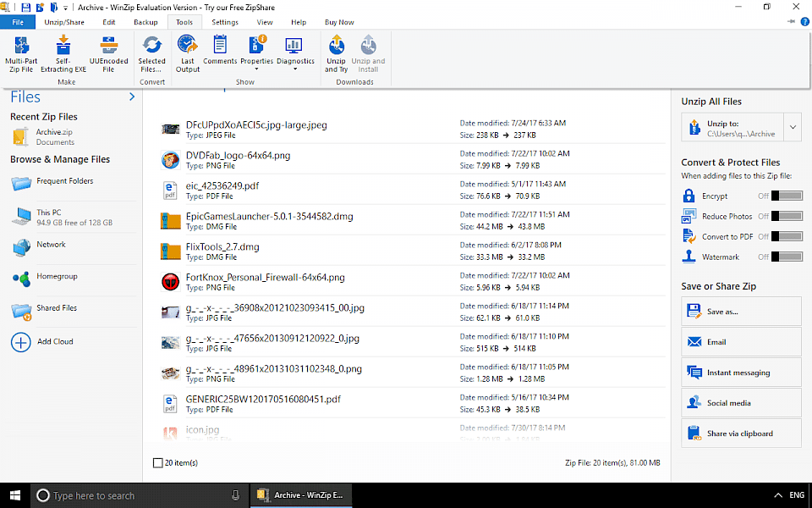Image resolution: width=812 pixels, height=508 pixels.
Task: Turn on the Watermark switch
Action: tap(787, 256)
